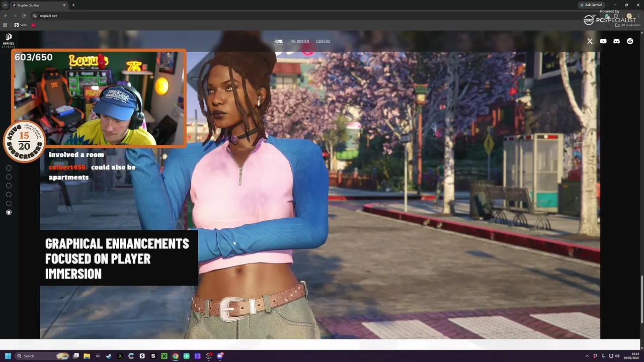644x362 pixels.
Task: Select the fifth slide indicator dot
Action: [9, 203]
